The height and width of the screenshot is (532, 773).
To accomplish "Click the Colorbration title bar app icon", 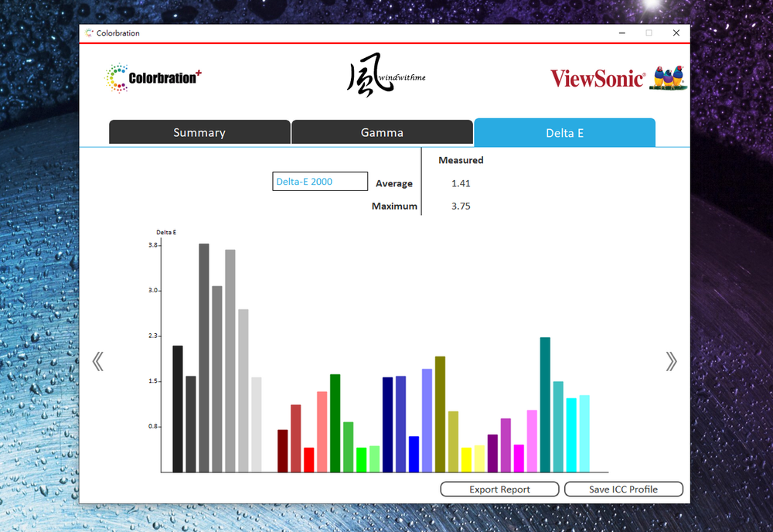I will [89, 33].
